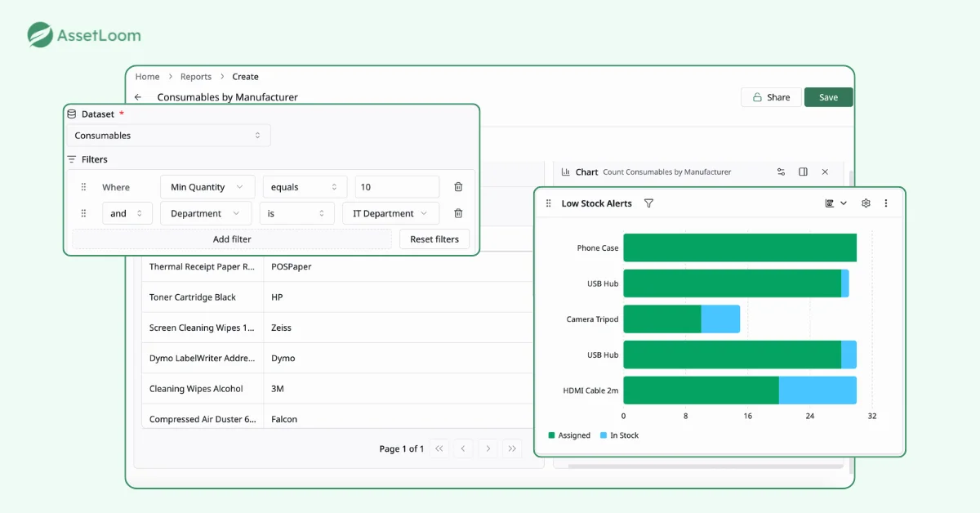The width and height of the screenshot is (980, 513).
Task: Grab the drag handle of the Where row
Action: coord(83,187)
